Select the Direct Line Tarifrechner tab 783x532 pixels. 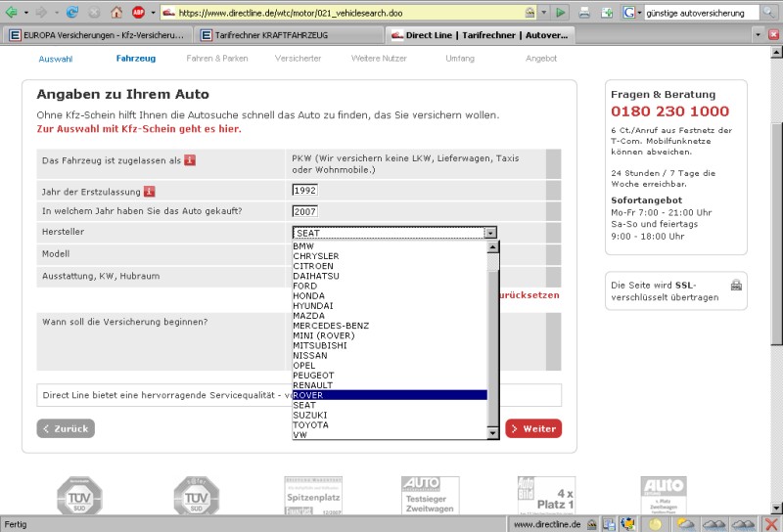(x=480, y=35)
